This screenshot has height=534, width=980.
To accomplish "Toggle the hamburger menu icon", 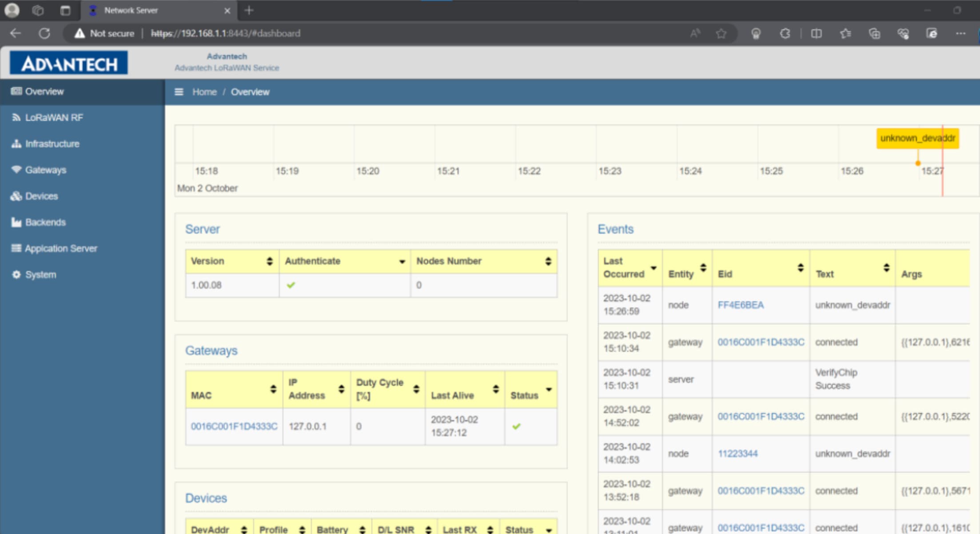I will [x=179, y=92].
